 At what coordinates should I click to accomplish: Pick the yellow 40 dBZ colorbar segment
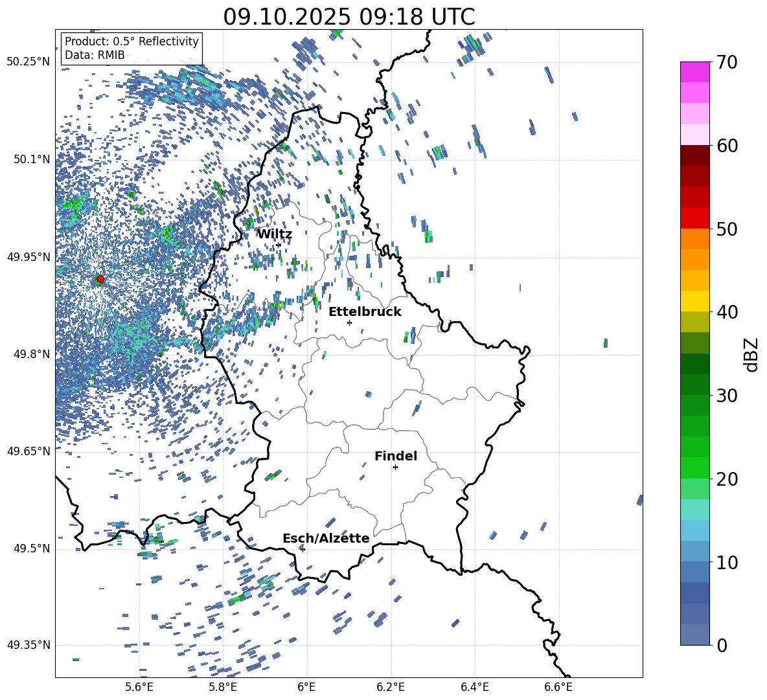click(x=695, y=301)
